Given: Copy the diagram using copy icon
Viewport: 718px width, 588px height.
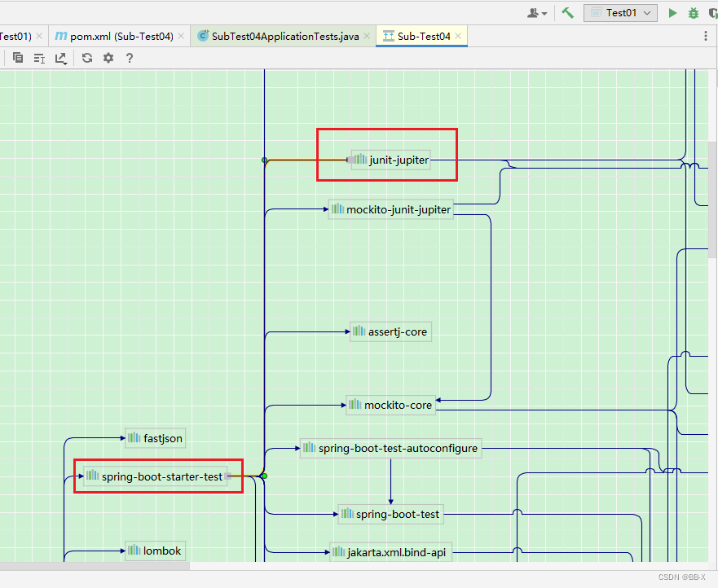Looking at the screenshot, I should (x=18, y=58).
